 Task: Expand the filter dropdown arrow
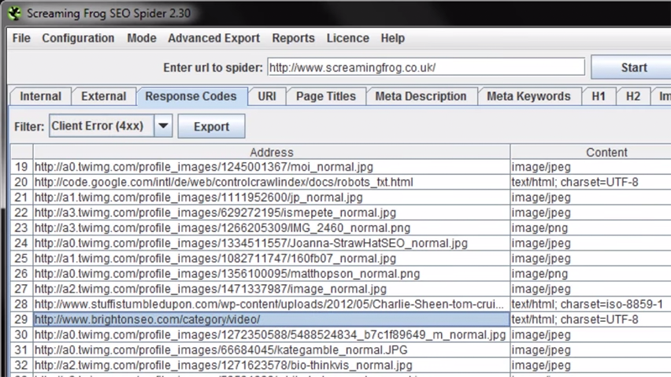coord(163,126)
